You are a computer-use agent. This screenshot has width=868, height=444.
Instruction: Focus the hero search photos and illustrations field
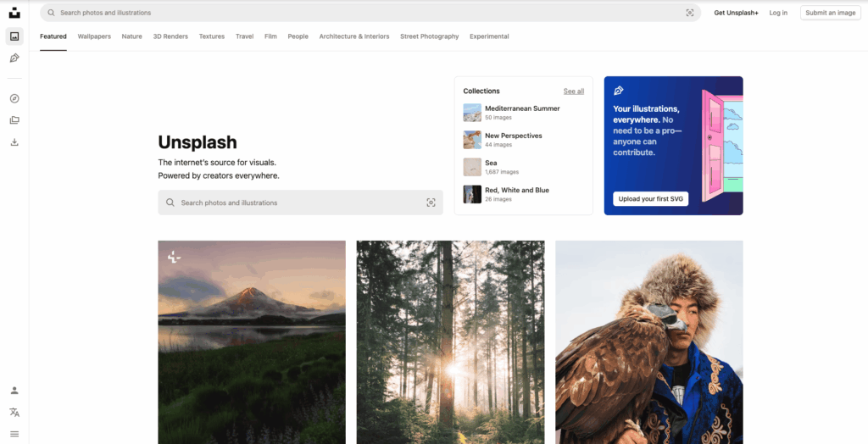point(301,203)
